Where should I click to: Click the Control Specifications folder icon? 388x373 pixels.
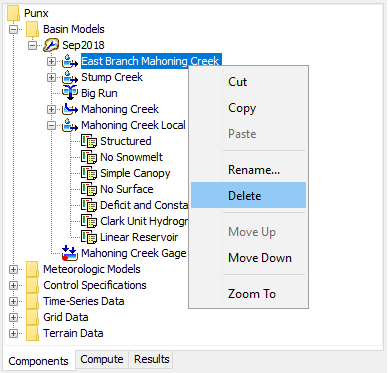point(32,285)
